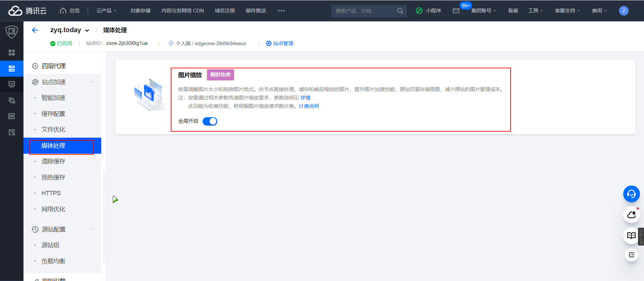Image resolution: width=644 pixels, height=281 pixels.
Task: Click the 四层代理 hexagon icon
Action: (35, 66)
